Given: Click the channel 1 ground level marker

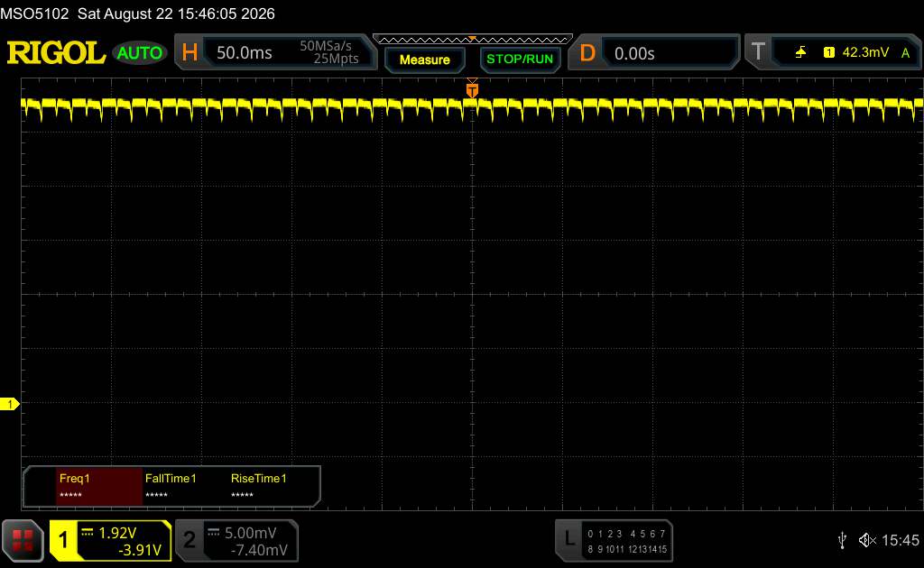Looking at the screenshot, I should point(9,404).
